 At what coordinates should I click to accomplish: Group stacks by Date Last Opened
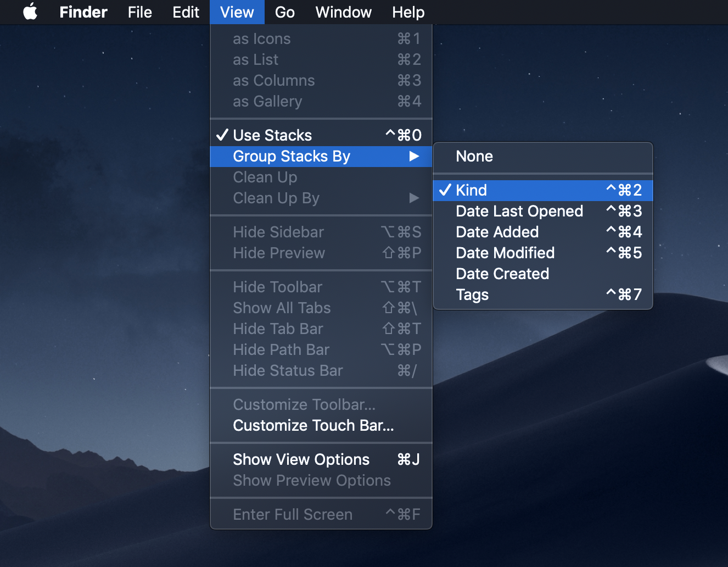tap(519, 211)
